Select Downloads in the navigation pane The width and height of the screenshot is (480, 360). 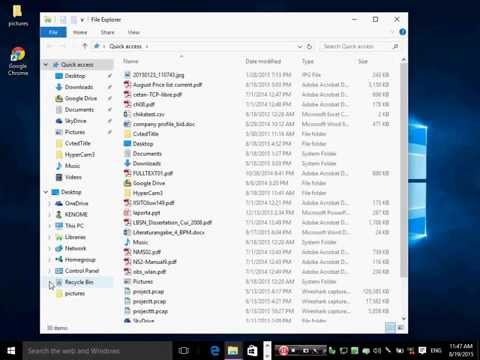79,87
